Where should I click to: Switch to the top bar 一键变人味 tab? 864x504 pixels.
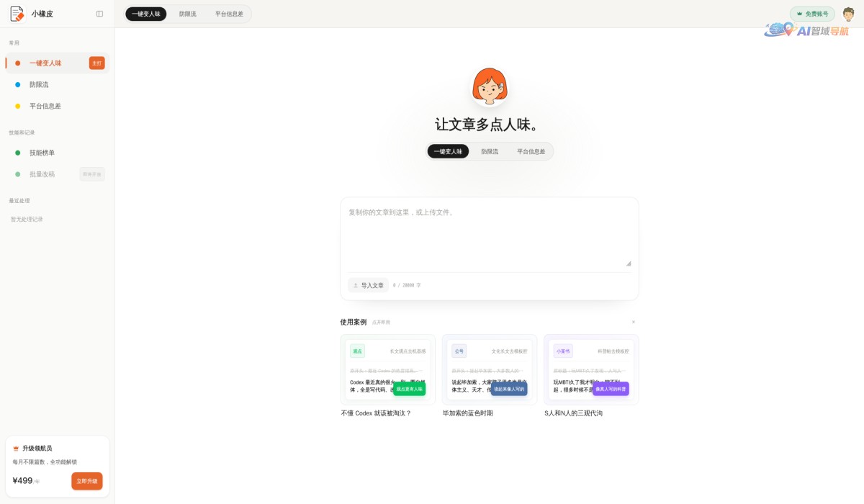pos(145,14)
